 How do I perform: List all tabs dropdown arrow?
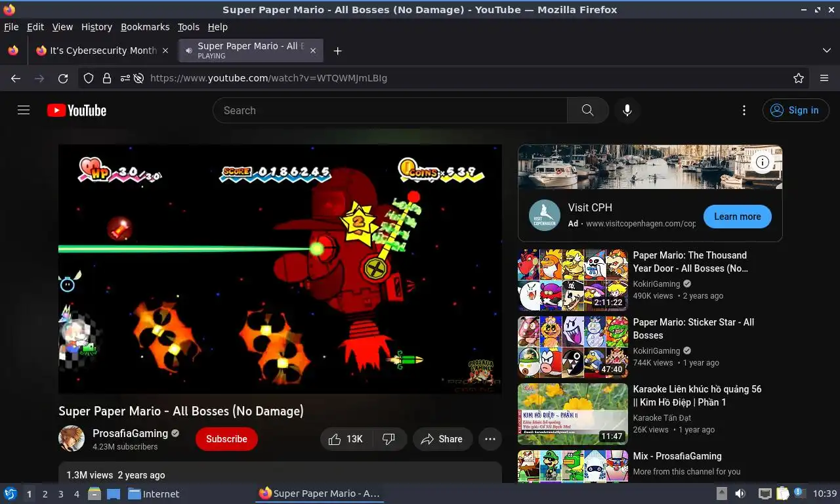coord(827,51)
